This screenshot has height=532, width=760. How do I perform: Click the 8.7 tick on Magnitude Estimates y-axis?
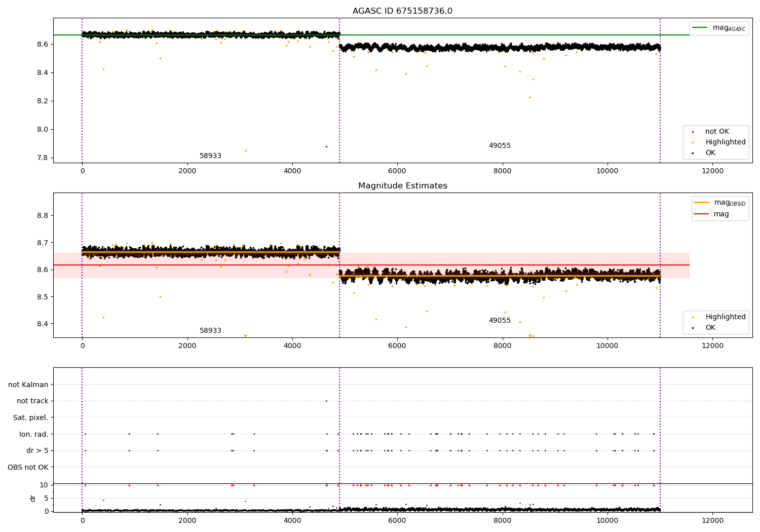point(43,243)
